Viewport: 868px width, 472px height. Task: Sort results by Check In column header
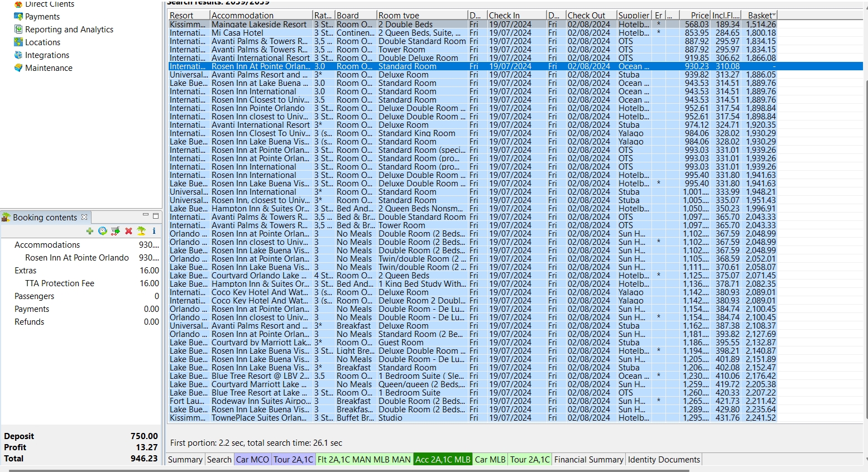516,15
